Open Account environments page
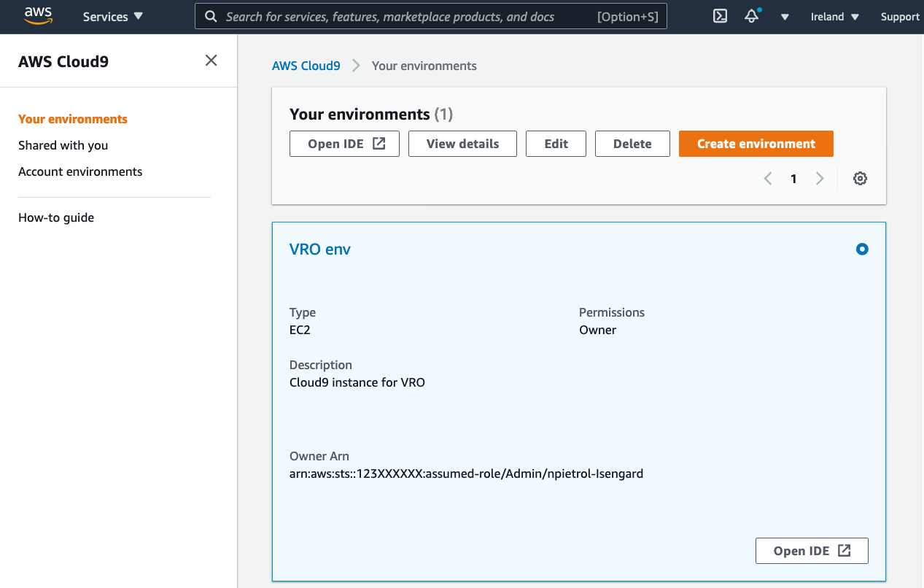The height and width of the screenshot is (588, 924). click(80, 171)
